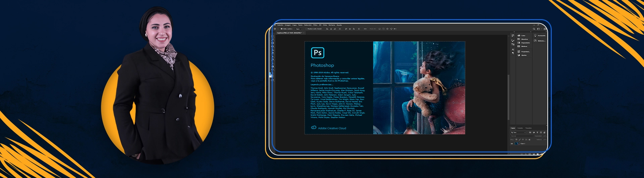Open the Degradados panel
Image resolution: width=644 pixels, height=178 pixels.
pos(524,43)
